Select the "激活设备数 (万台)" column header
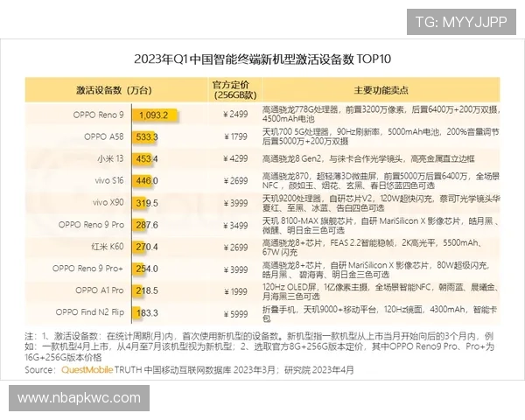This screenshot has width=525, height=420. point(114,90)
